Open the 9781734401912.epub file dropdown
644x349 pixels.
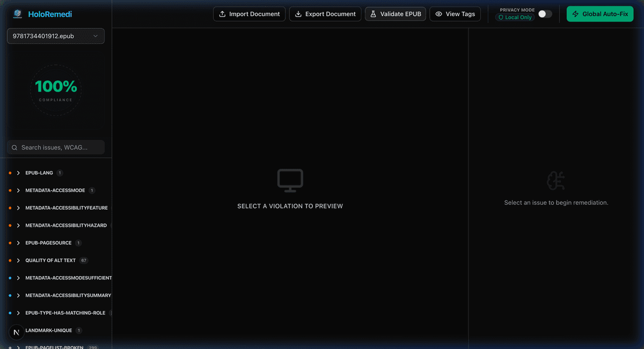pyautogui.click(x=55, y=36)
